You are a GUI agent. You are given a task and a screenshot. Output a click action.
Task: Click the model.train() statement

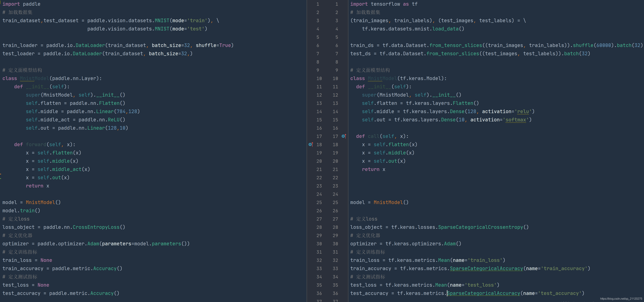(x=21, y=211)
